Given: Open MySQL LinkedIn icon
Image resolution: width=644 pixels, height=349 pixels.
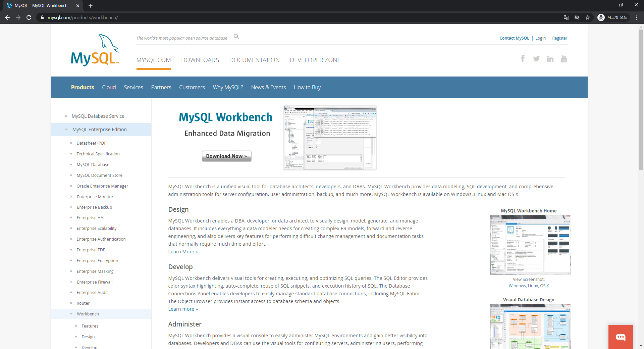Looking at the screenshot, I should click(x=550, y=59).
